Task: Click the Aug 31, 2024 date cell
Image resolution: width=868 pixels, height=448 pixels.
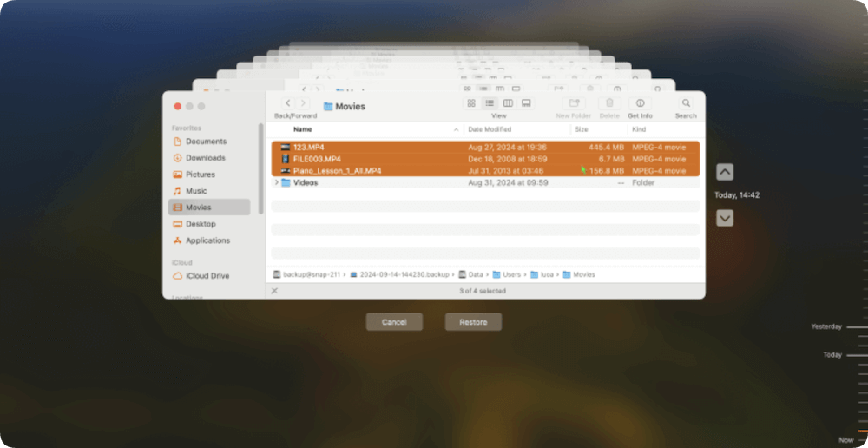Action: tap(508, 182)
